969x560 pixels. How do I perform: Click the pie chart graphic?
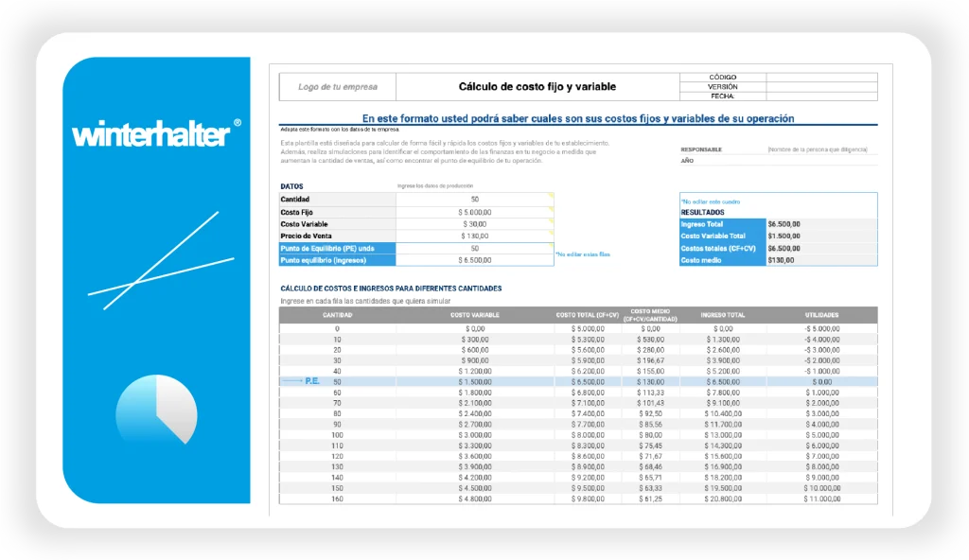coord(156,410)
